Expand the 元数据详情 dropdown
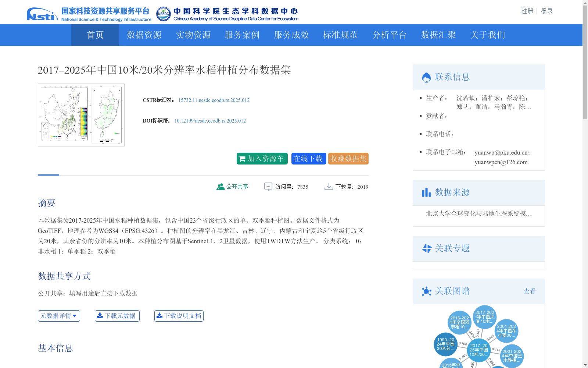 pos(59,316)
